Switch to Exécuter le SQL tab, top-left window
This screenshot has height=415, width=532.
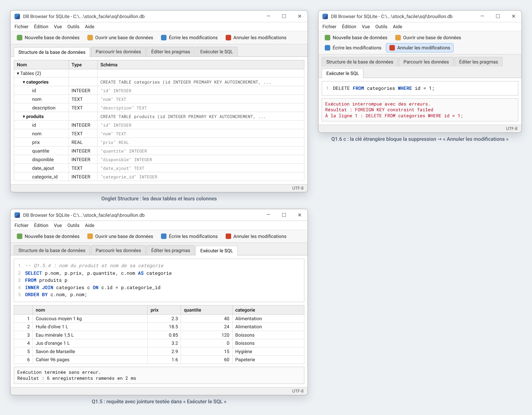click(217, 52)
